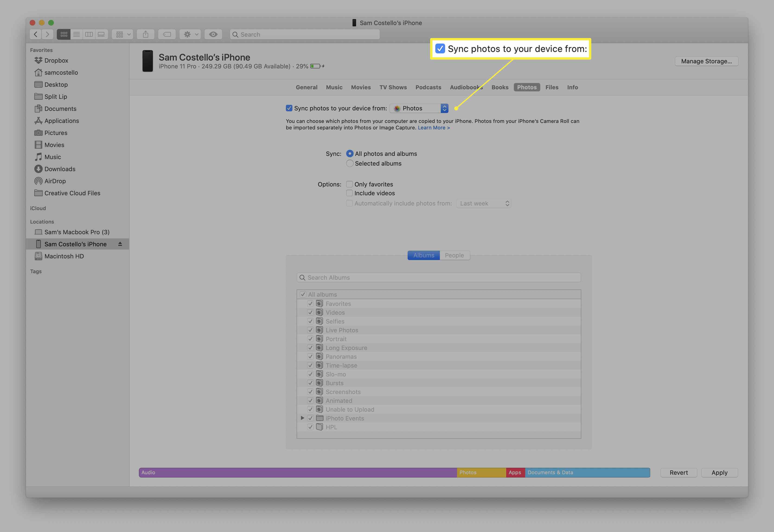Click the Search Albums field

click(438, 278)
